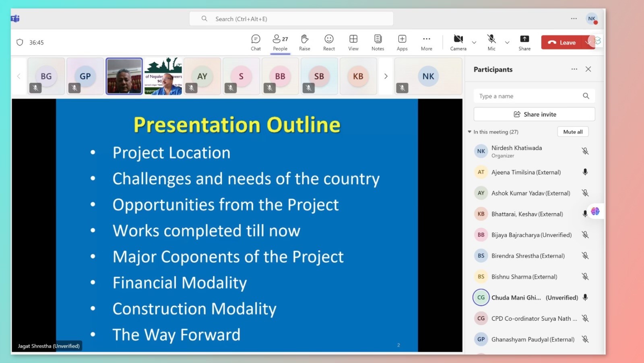Image resolution: width=644 pixels, height=363 pixels.
Task: Close the Participants panel
Action: [x=588, y=69]
